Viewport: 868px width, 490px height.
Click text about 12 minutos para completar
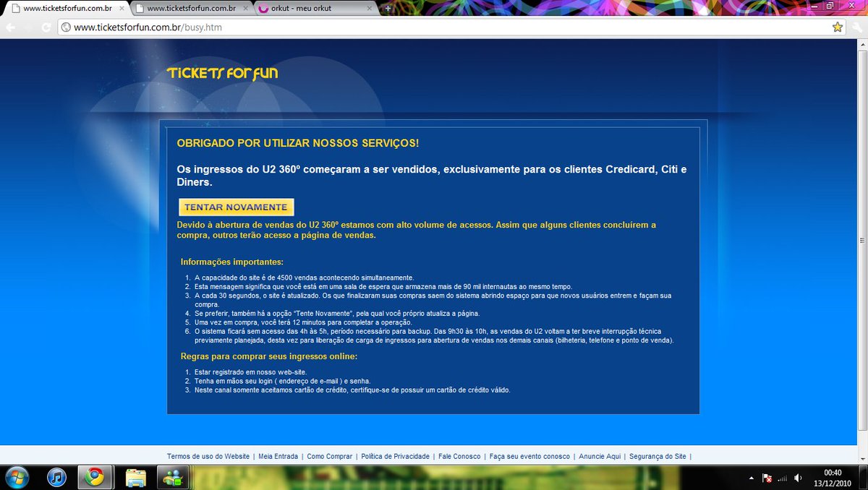pyautogui.click(x=302, y=322)
